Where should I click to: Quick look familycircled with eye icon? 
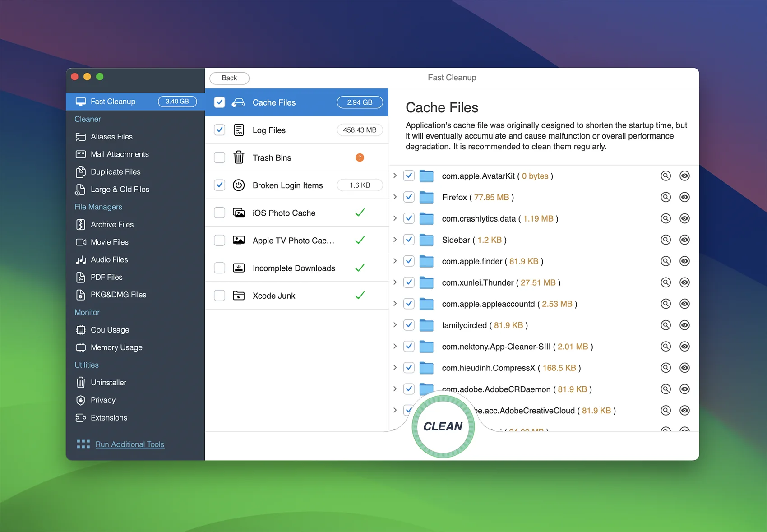tap(684, 325)
